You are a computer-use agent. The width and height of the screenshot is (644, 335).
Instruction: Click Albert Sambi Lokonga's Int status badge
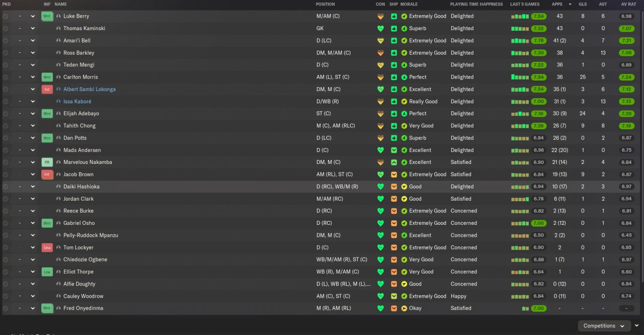click(x=47, y=89)
